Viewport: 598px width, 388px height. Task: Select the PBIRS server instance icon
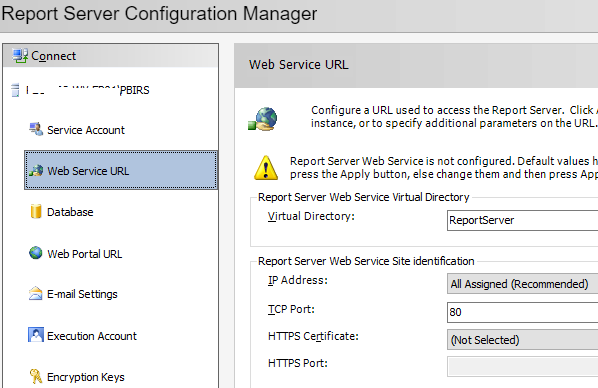click(15, 90)
